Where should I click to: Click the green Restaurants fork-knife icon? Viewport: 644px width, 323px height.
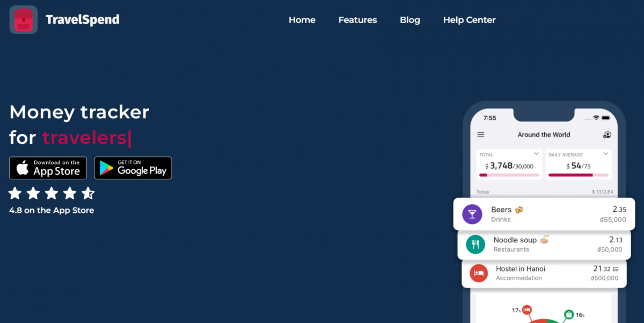pos(475,244)
